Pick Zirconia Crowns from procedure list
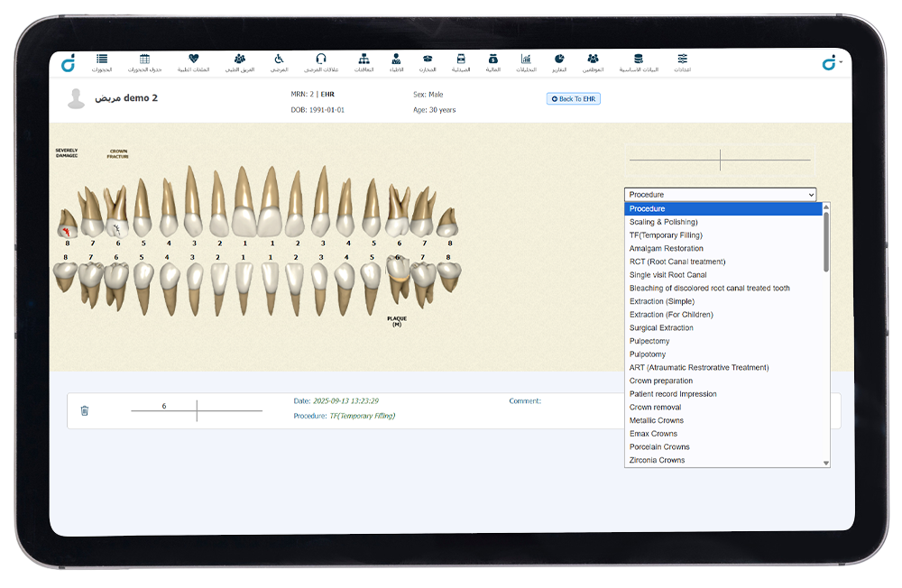Screen dimensions: 902x588 657,461
